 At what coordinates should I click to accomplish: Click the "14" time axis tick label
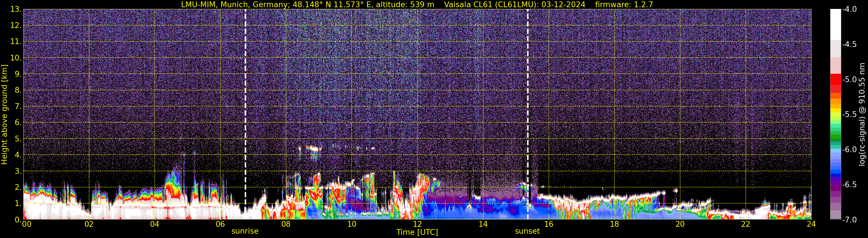click(x=483, y=224)
